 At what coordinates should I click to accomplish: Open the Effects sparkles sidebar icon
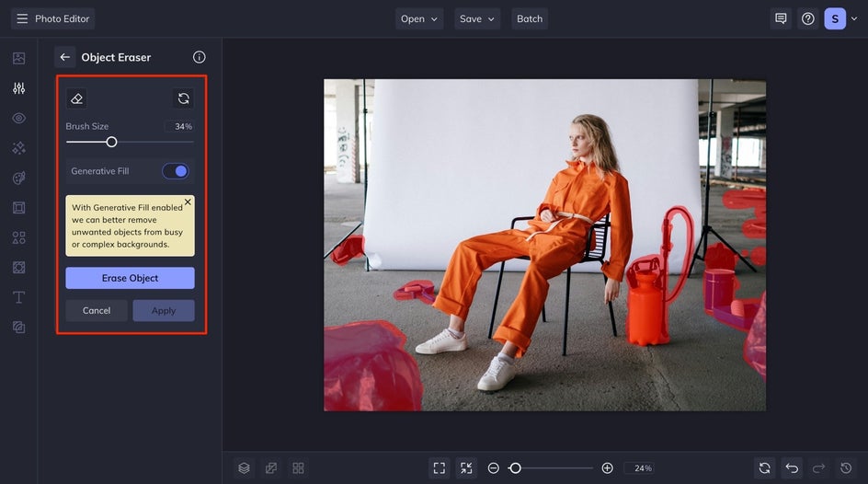point(18,148)
